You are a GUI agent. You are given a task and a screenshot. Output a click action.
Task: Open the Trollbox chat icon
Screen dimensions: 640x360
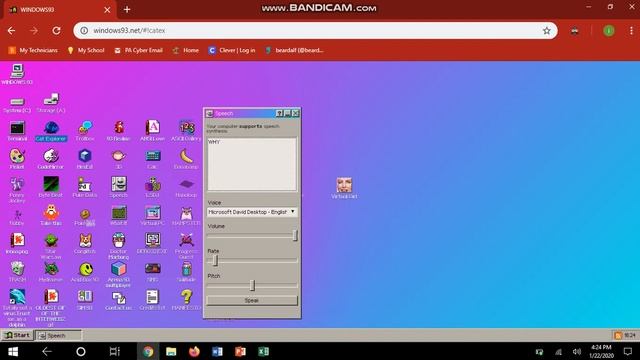[85, 131]
